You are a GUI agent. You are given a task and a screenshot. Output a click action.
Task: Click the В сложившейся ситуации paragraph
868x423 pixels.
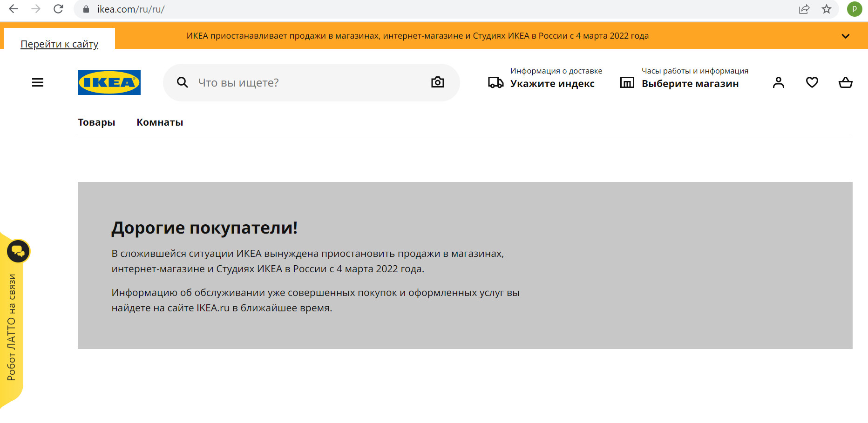click(x=308, y=261)
